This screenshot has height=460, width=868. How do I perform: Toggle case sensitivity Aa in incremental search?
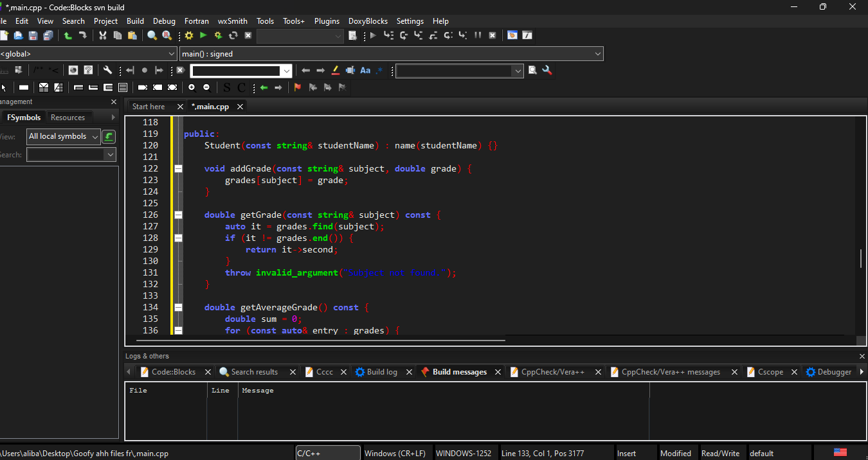(365, 70)
